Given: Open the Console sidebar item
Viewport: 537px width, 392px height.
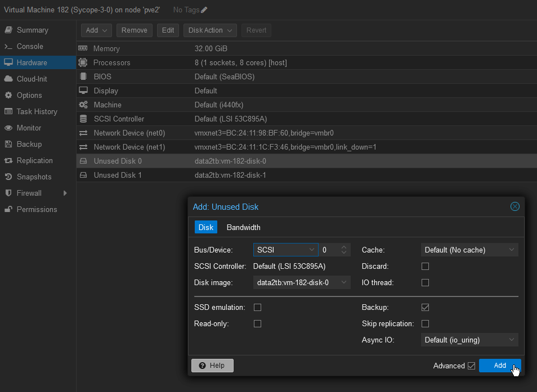Looking at the screenshot, I should [x=29, y=46].
